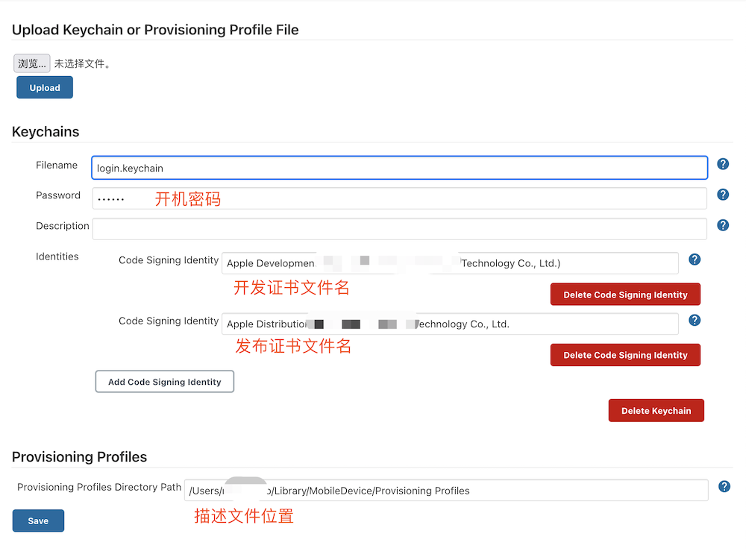Click the 未选择文件 file status text
The height and width of the screenshot is (560, 746).
[x=82, y=63]
